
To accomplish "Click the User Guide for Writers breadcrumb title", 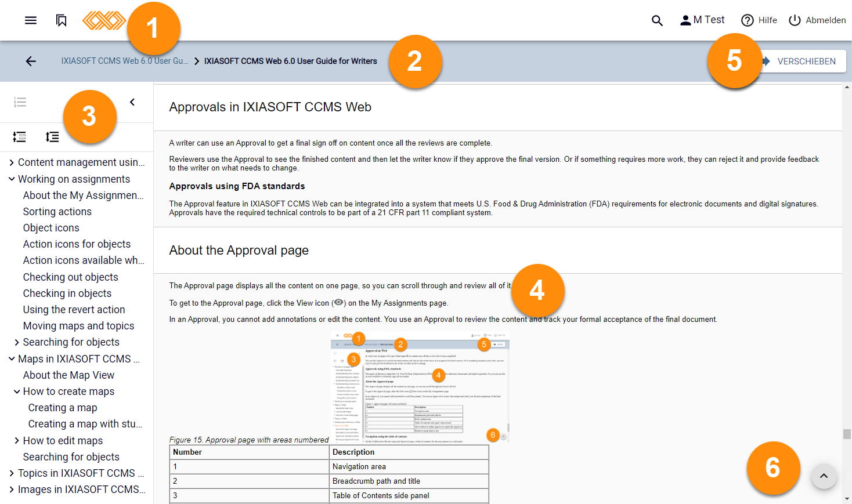I will tap(291, 61).
